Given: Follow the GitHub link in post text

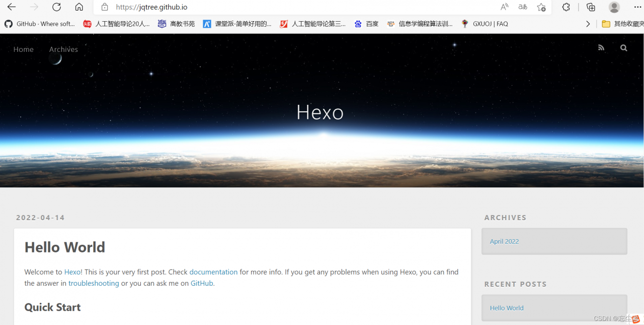Looking at the screenshot, I should click(x=202, y=283).
